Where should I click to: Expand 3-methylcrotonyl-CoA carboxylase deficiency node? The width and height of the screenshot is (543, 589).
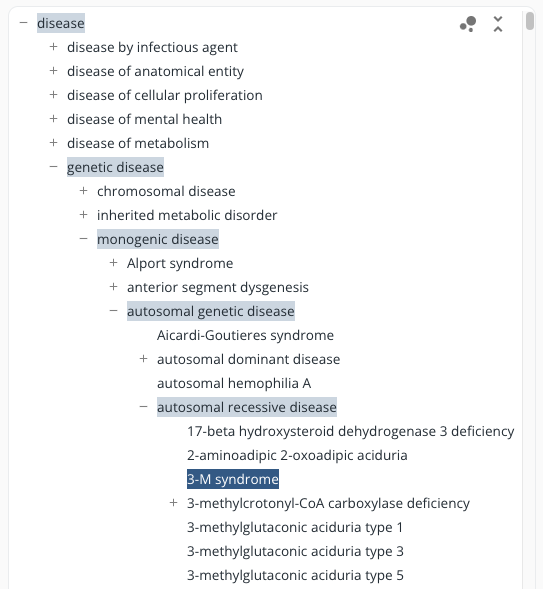[173, 503]
